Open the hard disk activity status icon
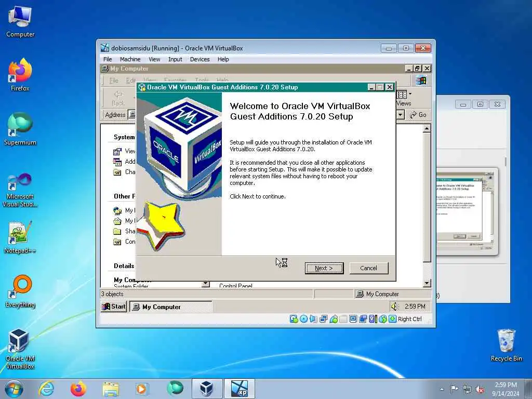Viewport: 532px width, 399px height. [294, 319]
